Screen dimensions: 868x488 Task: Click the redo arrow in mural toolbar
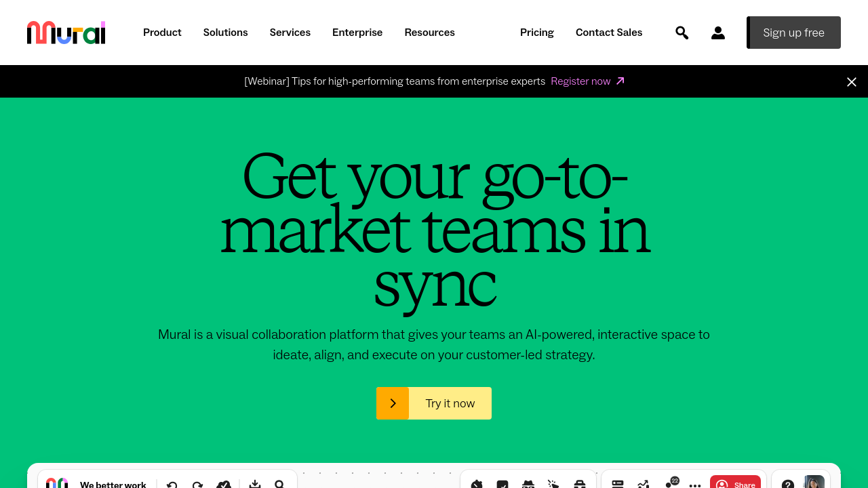coord(197,484)
